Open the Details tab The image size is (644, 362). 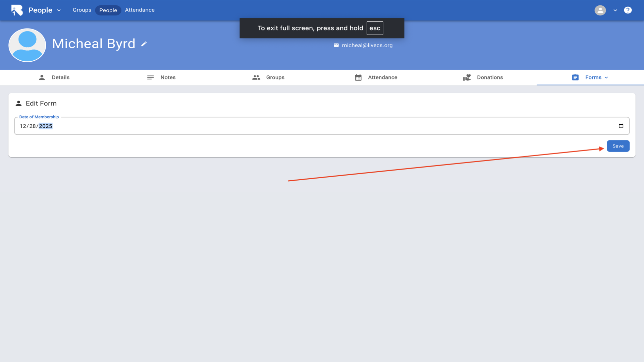[x=60, y=77]
